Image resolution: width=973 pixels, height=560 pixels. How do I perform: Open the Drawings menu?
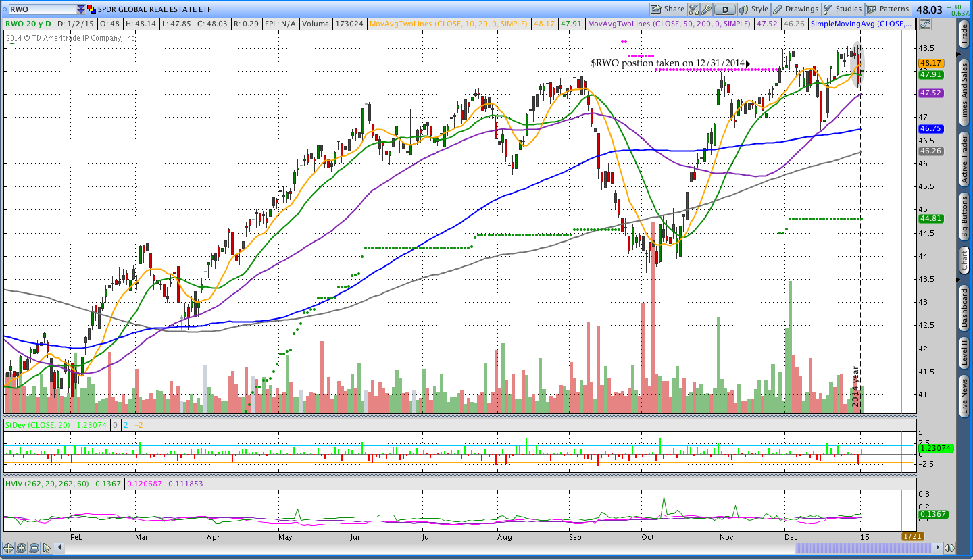796,9
